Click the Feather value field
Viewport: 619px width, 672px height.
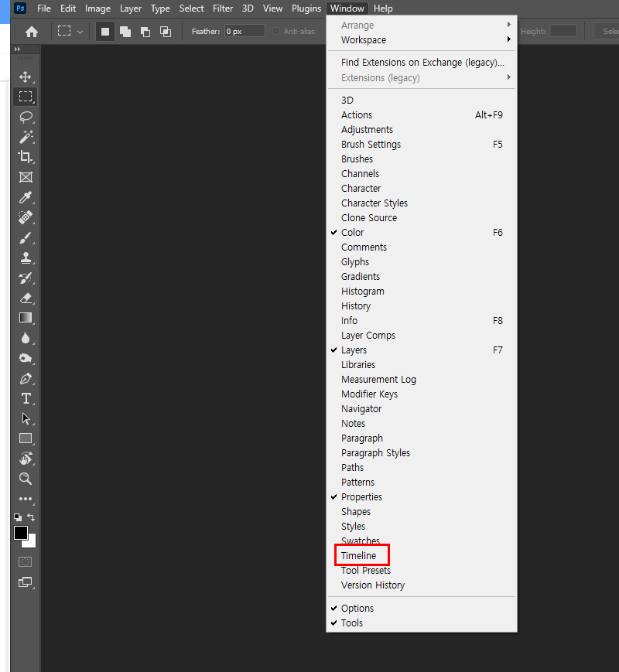point(244,31)
